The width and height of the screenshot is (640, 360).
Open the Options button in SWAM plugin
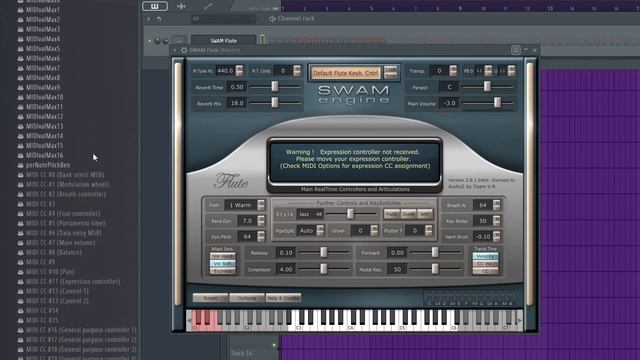(x=247, y=298)
